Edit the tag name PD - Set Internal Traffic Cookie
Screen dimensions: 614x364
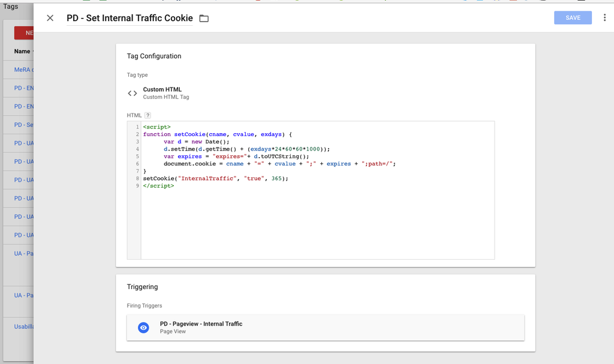tap(130, 18)
